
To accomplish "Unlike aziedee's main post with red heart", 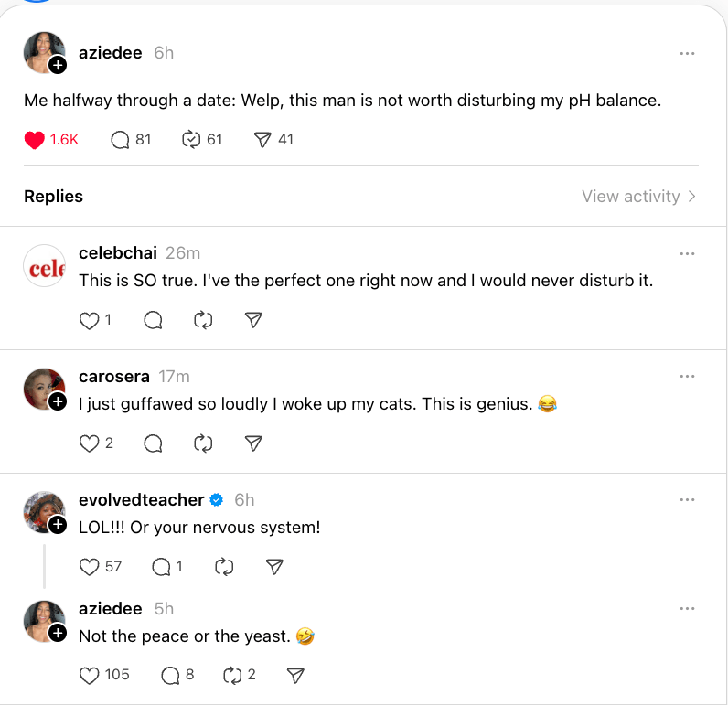I will pos(35,140).
